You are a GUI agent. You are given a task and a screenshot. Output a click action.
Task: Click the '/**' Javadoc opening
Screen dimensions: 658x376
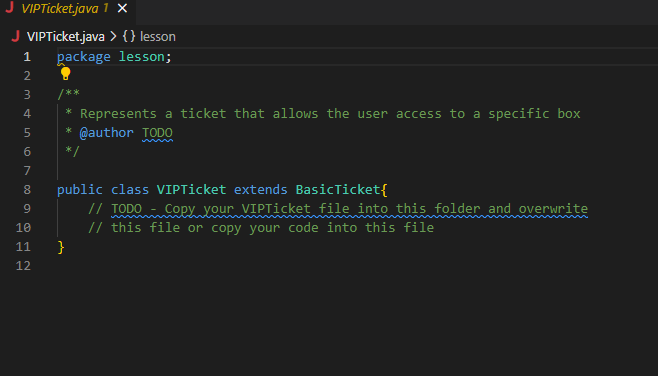[68, 94]
